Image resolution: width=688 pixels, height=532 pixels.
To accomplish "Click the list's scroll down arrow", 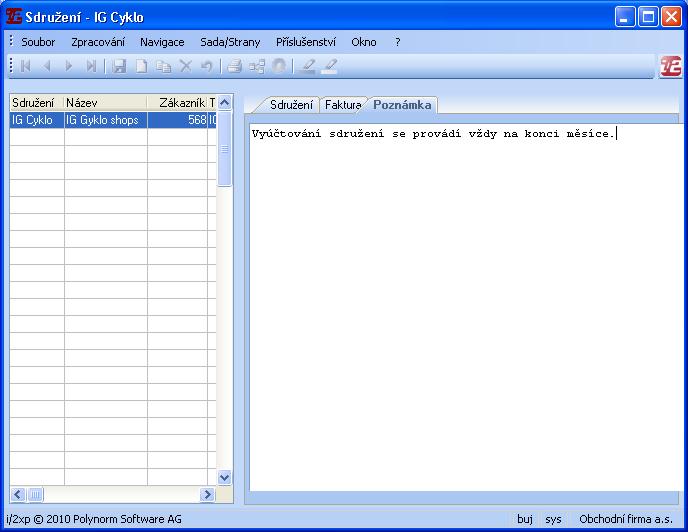I will (x=224, y=477).
